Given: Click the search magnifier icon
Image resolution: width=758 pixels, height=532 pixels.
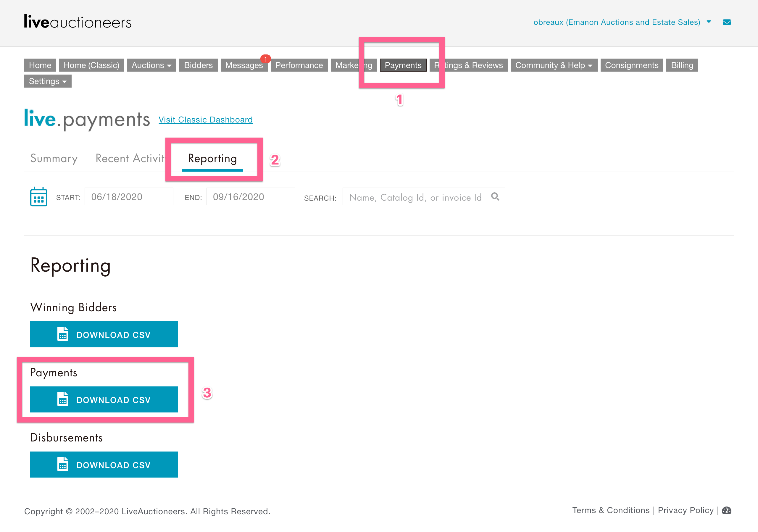Looking at the screenshot, I should (495, 196).
